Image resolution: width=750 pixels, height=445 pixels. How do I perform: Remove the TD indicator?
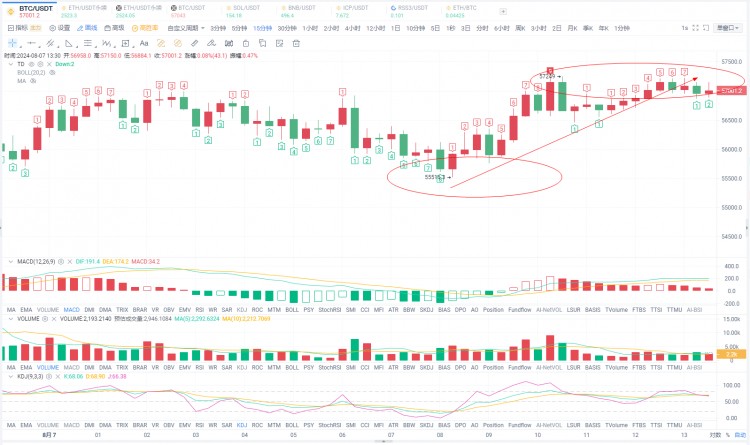pyautogui.click(x=49, y=64)
